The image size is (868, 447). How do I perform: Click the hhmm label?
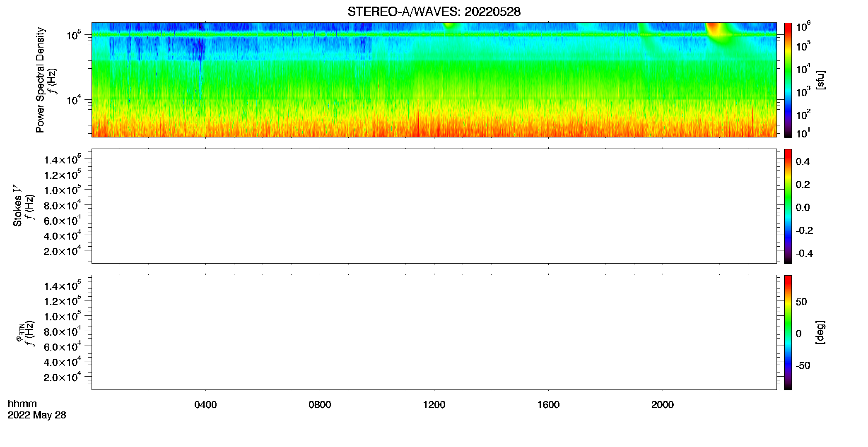pos(22,404)
